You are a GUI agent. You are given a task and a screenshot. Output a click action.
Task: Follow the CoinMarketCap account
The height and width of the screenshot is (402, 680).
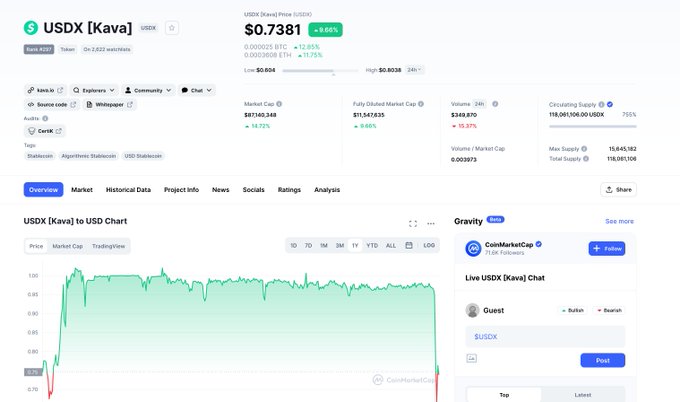(607, 248)
